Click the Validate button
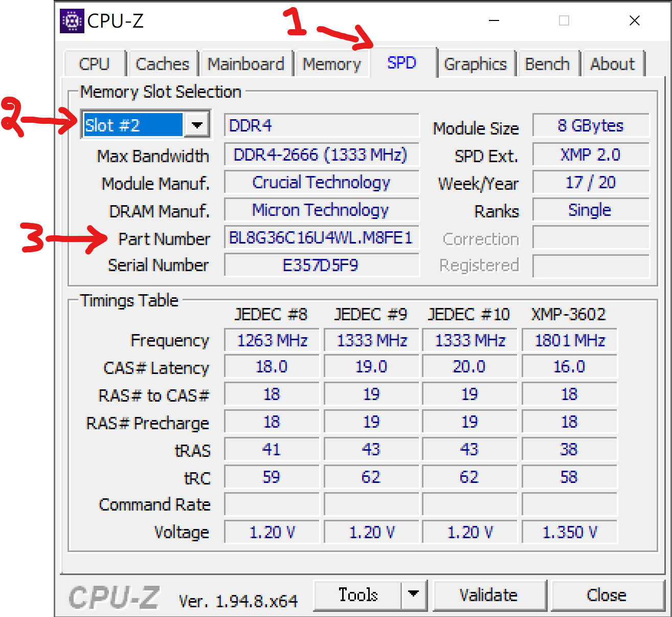The image size is (672, 617). pos(489,595)
